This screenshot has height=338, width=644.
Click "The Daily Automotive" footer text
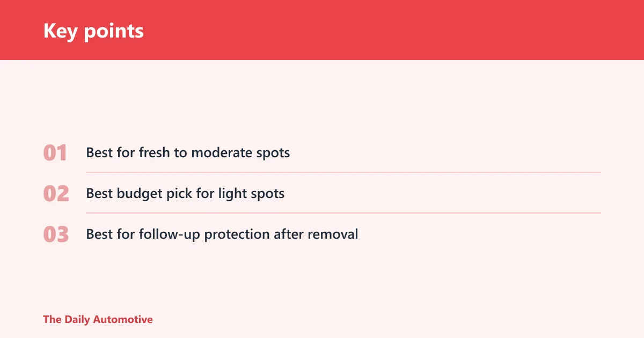coord(98,320)
